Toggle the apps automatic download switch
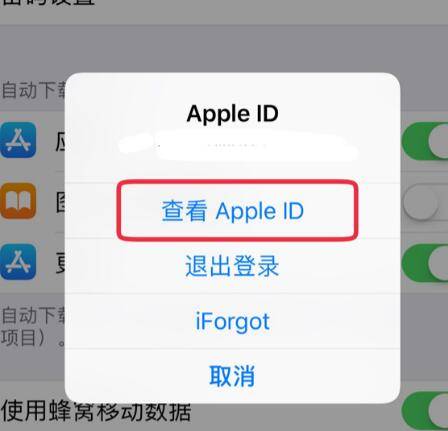Screen dimensions: 448x431 (425, 141)
